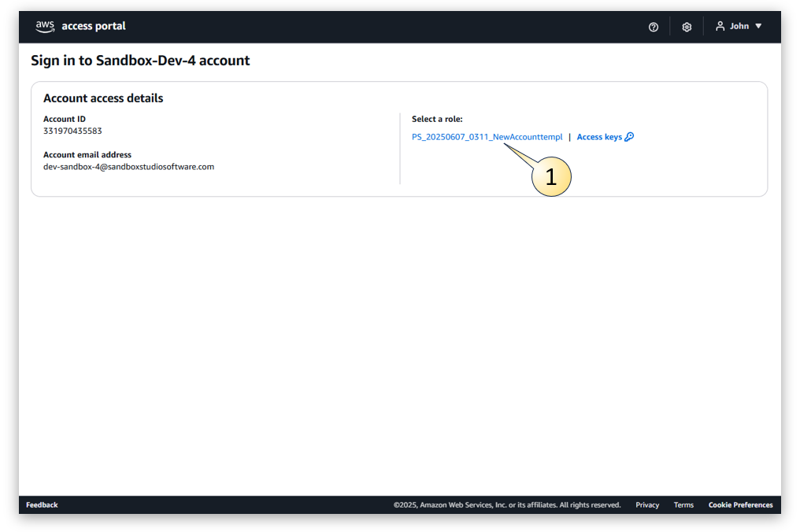Click the user profile icon beside John
Image resolution: width=800 pixels, height=532 pixels.
[720, 26]
